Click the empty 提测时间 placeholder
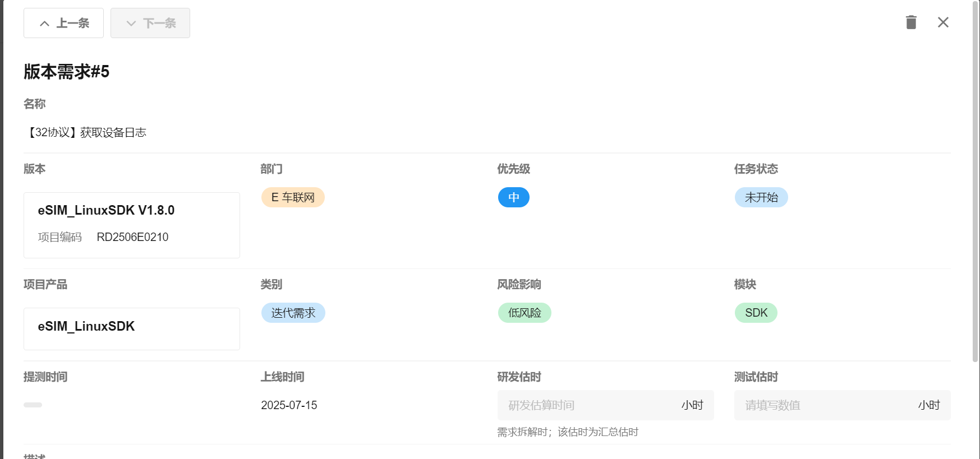Screen dimensions: 980x459 click(x=33, y=405)
